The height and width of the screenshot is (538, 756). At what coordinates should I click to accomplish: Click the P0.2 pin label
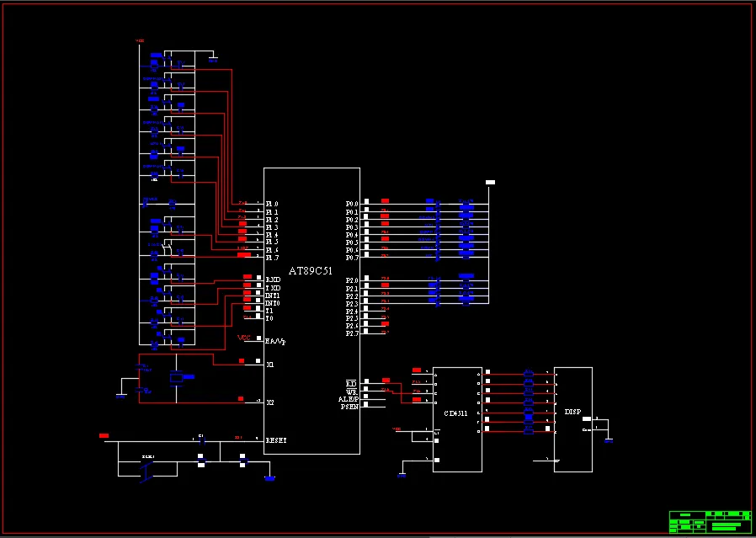pyautogui.click(x=352, y=220)
